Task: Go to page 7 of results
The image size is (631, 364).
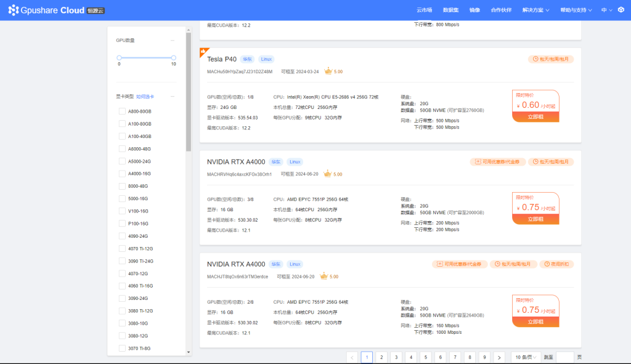Action: tap(455, 357)
